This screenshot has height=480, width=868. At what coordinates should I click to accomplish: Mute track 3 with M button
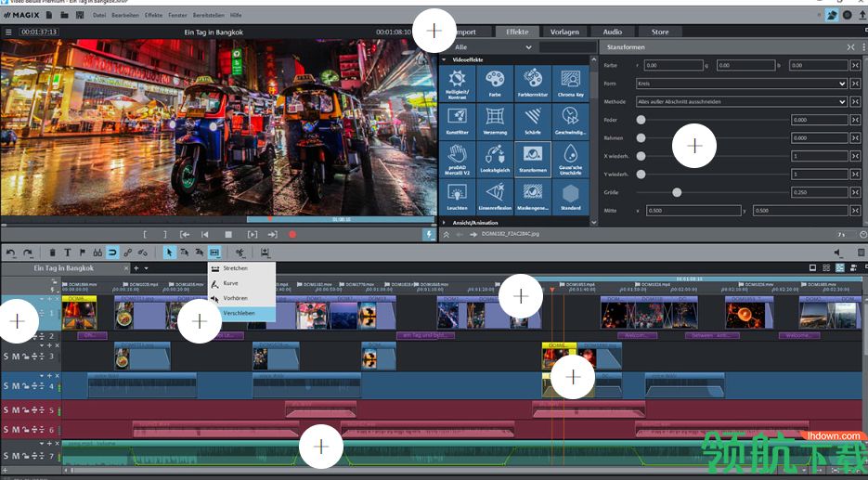[x=16, y=356]
